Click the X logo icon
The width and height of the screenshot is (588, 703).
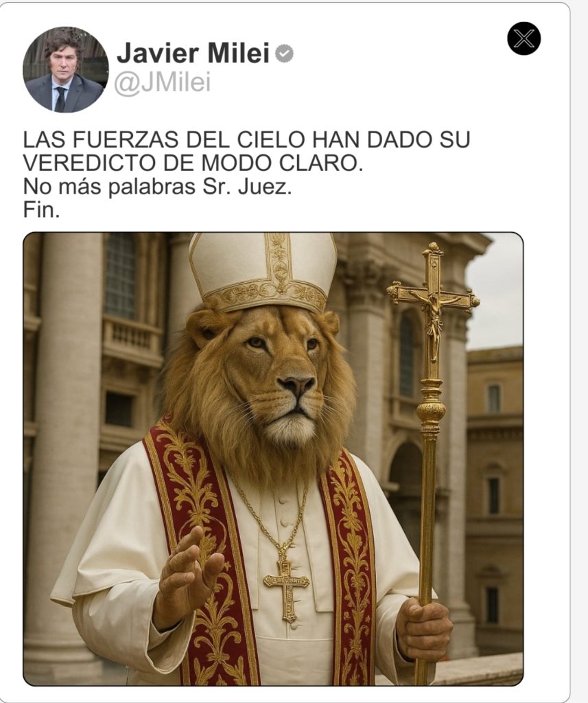point(524,38)
